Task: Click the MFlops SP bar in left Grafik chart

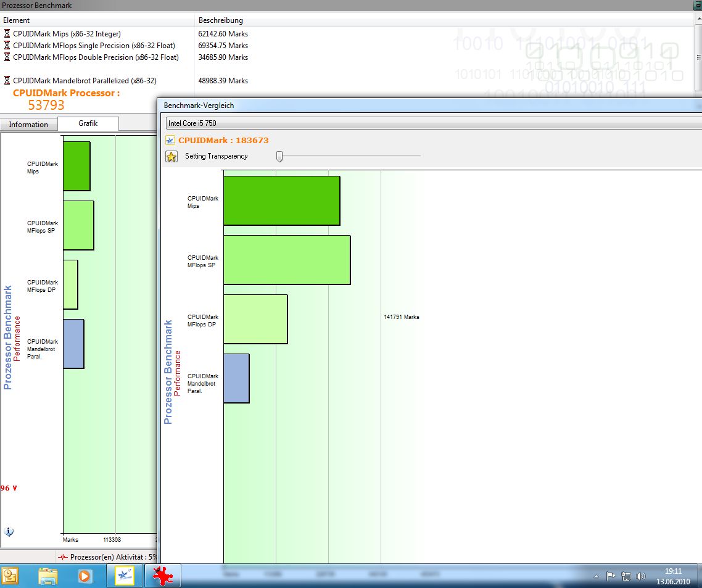Action: pos(78,225)
